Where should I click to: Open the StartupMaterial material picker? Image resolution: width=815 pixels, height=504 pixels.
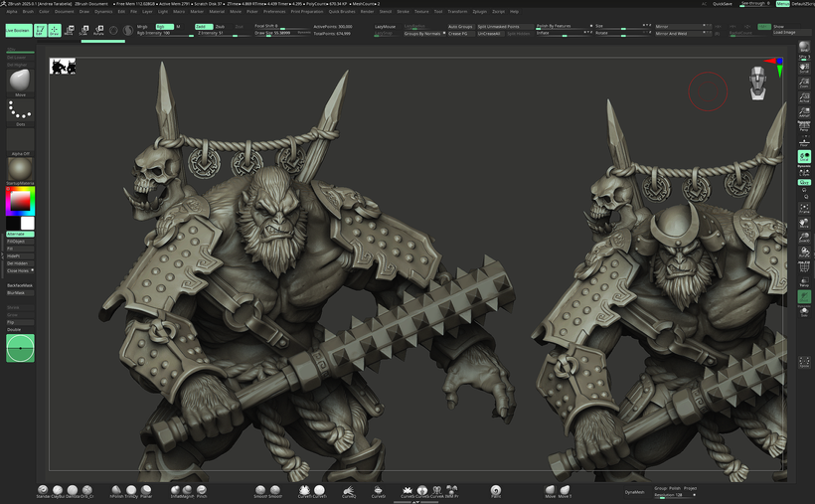tap(20, 168)
